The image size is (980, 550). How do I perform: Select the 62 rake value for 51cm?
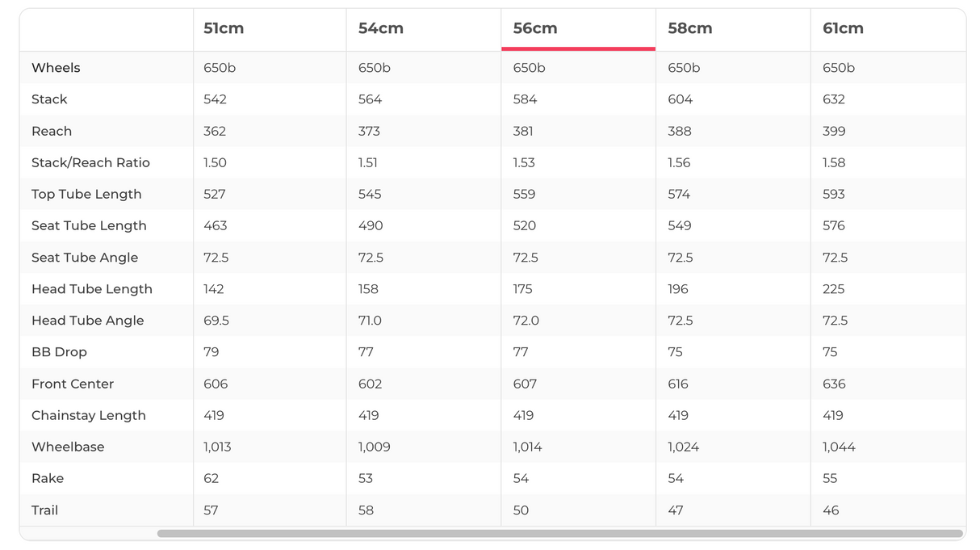tap(211, 478)
